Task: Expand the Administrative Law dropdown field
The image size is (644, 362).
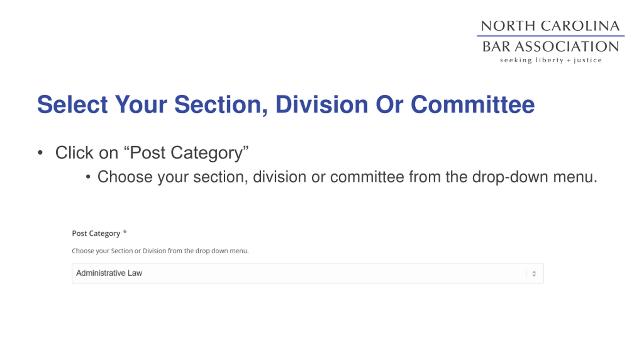Action: tap(308, 273)
